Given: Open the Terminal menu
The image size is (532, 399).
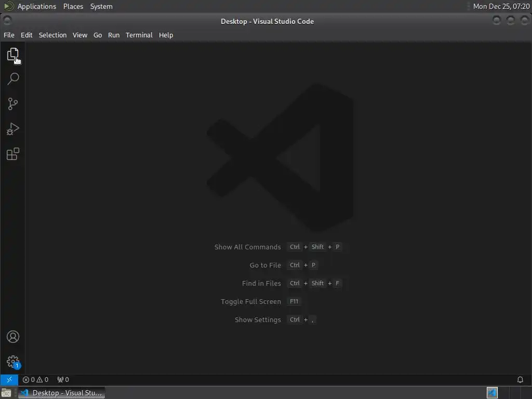Looking at the screenshot, I should pos(139,35).
